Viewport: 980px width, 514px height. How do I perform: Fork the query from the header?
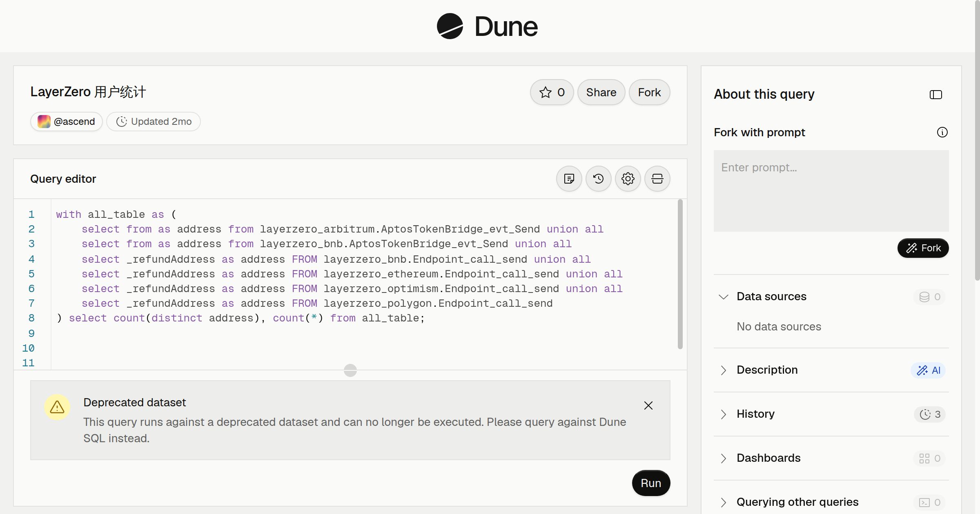pos(649,92)
